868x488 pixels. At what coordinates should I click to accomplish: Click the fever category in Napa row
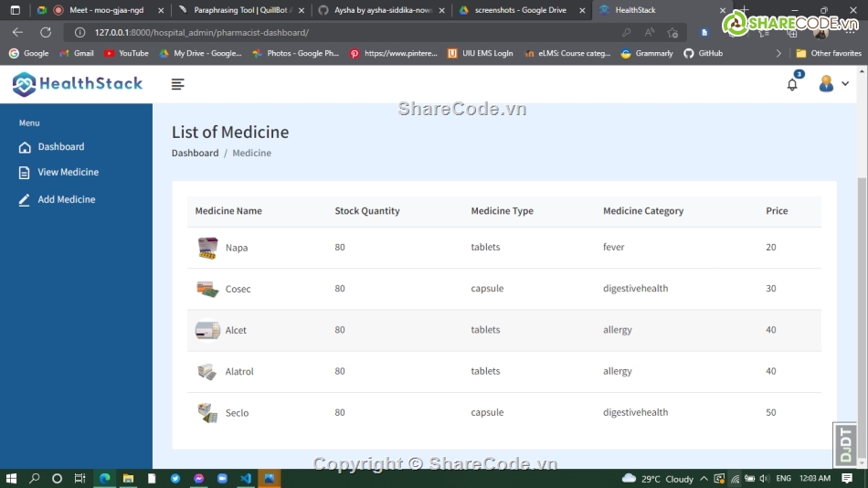[613, 247]
